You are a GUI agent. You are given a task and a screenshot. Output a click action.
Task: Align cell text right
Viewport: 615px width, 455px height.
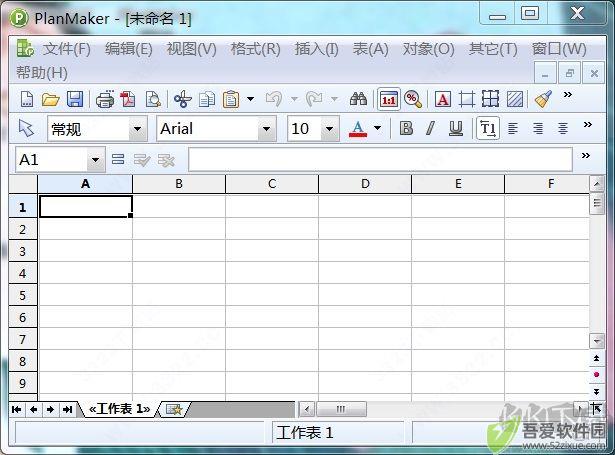(x=538, y=128)
